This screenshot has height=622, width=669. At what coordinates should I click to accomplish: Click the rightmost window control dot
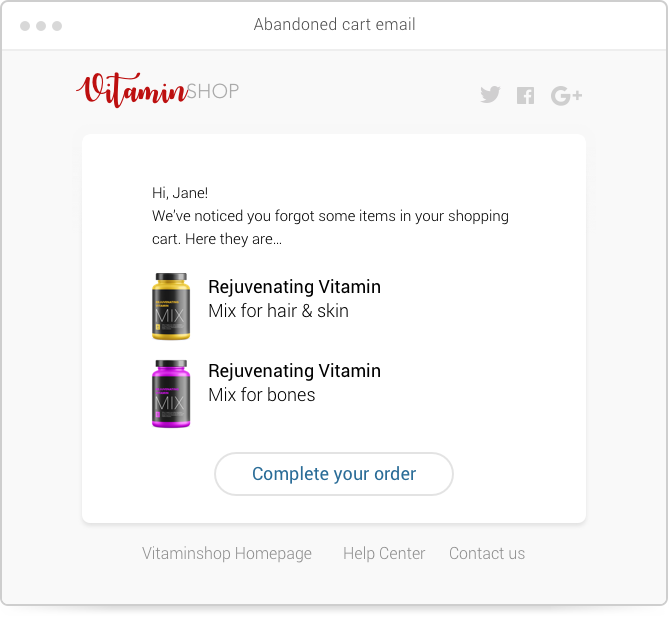tap(57, 26)
